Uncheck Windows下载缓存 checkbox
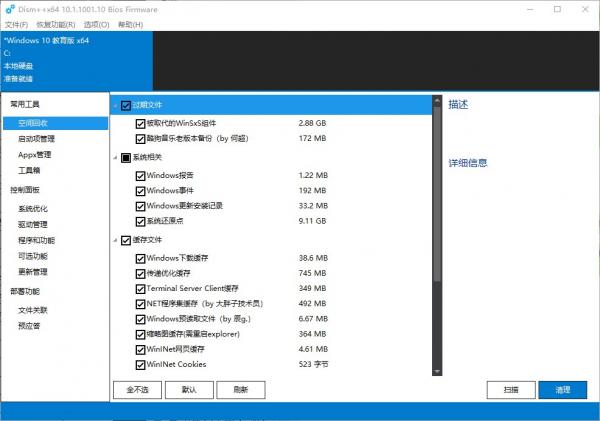This screenshot has height=421, width=600. click(140, 258)
